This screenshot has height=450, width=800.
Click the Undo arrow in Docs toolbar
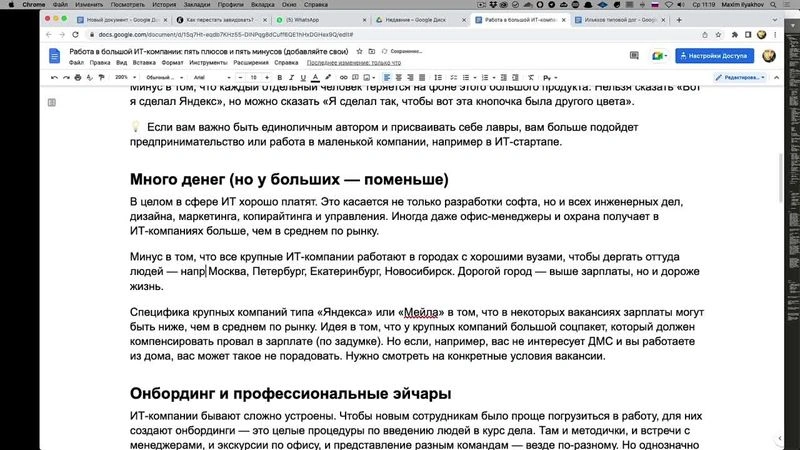pyautogui.click(x=54, y=78)
